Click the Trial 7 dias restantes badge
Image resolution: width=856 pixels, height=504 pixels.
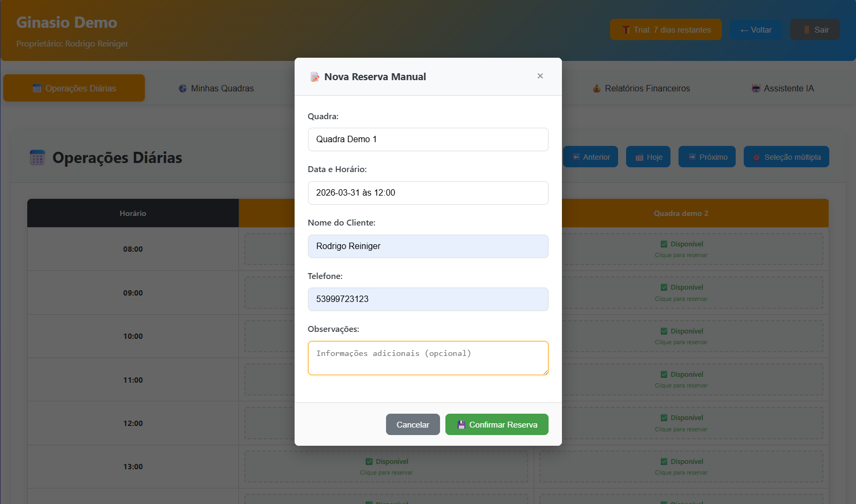pos(666,30)
